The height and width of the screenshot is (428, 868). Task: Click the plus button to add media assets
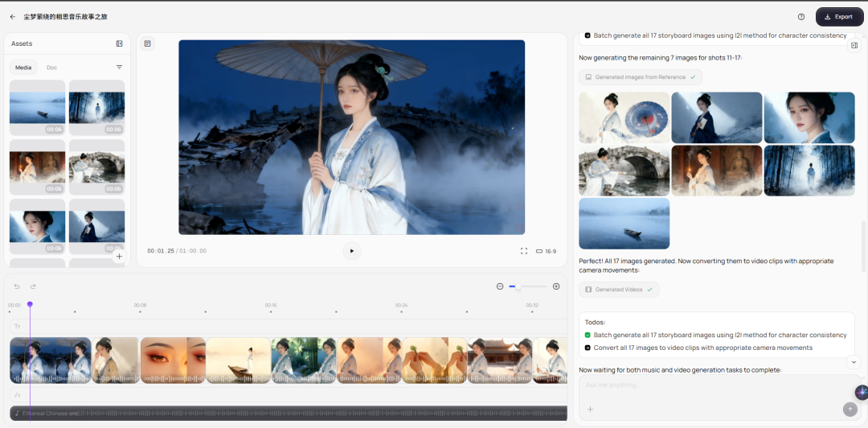(x=119, y=257)
